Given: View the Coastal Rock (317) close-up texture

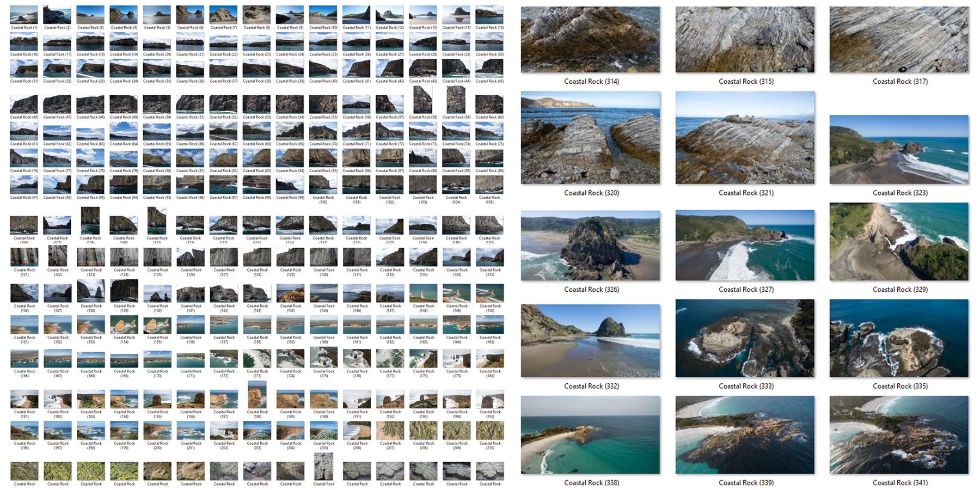Looking at the screenshot, I should (x=898, y=38).
